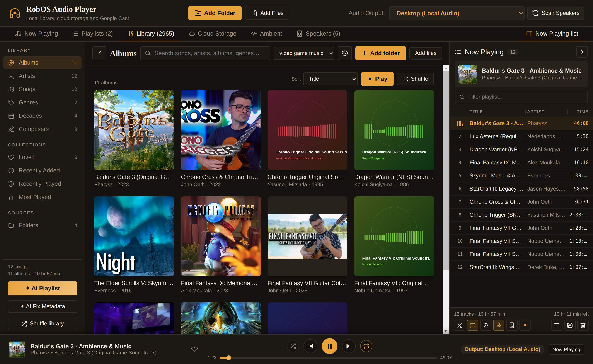Open the Final Fantasy IX: Memoria album cover
This screenshot has height=364, width=593.
221,236
